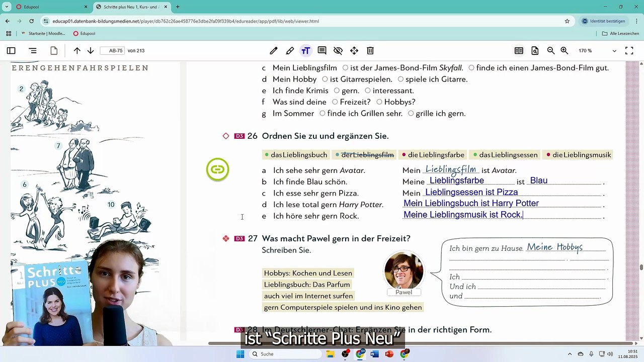Select the highlighter marker tool
Viewport: 644px width, 362px height.
coord(290,51)
